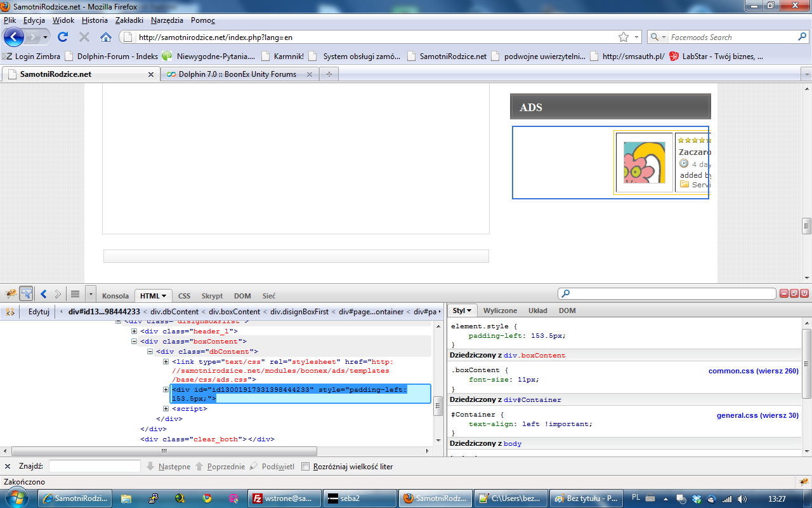Click the Edytuj button in Firebug

[39, 312]
